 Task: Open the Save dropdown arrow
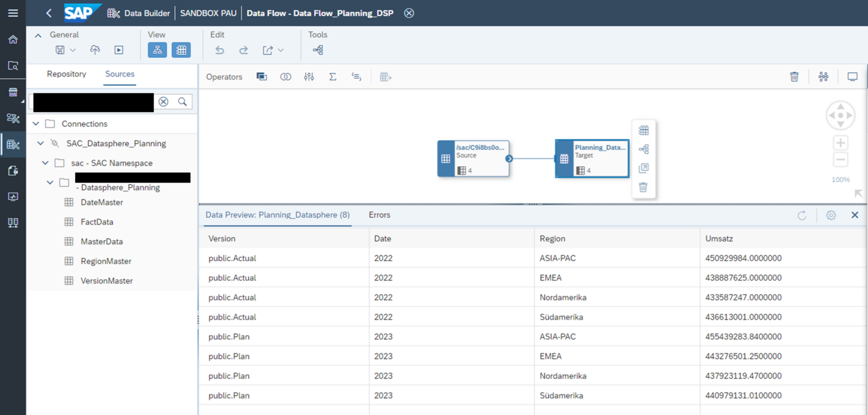click(73, 50)
